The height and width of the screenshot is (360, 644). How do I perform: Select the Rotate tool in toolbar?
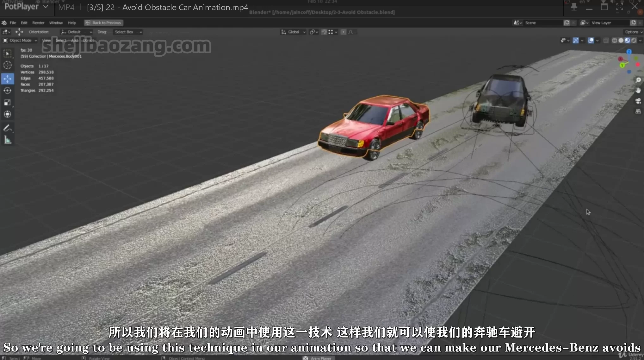click(8, 91)
